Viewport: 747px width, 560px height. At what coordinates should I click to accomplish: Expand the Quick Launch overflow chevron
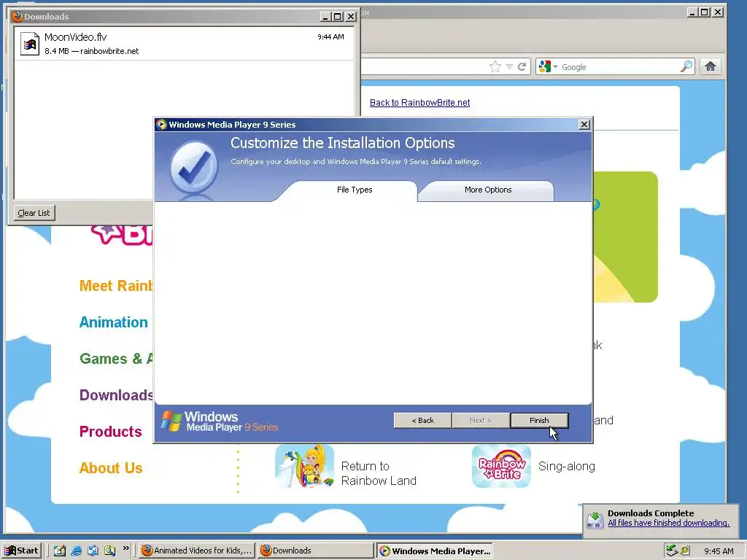125,548
